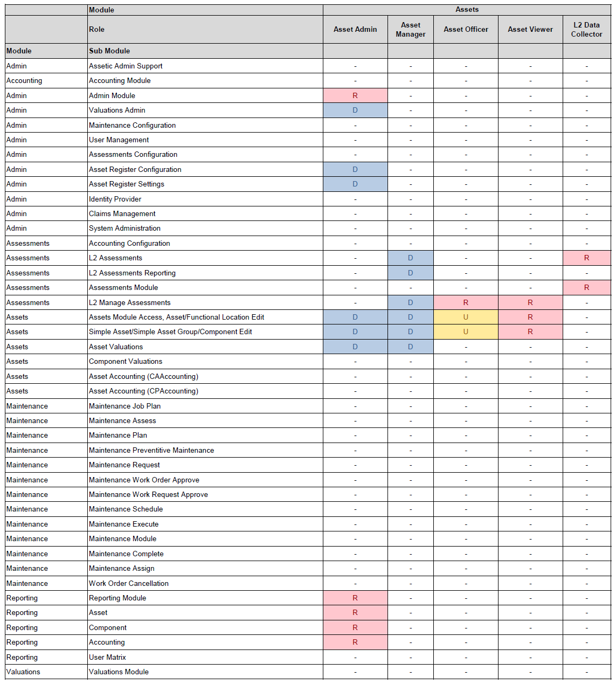
Task: Click the R cell for Reporting Accounting row
Action: point(355,642)
